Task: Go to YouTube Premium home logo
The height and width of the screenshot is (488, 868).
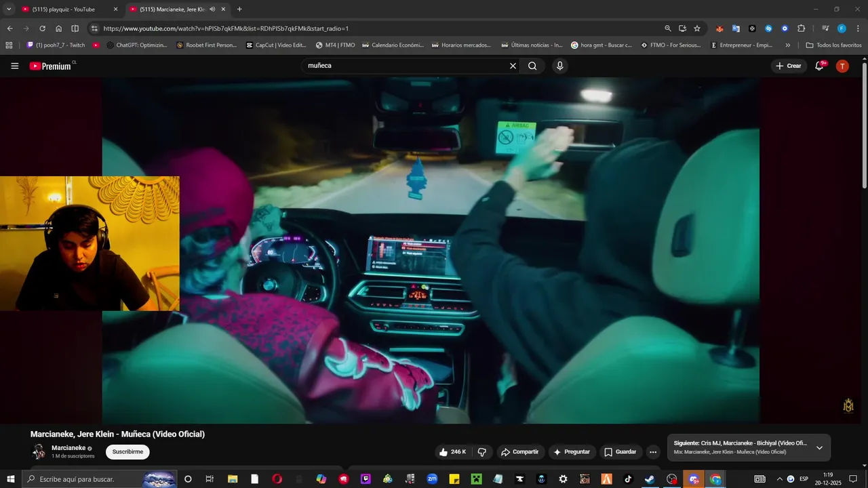Action: (x=52, y=66)
